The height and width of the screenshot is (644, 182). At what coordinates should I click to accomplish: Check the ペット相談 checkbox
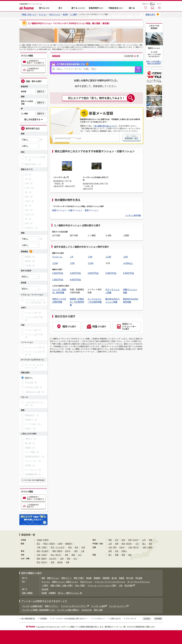coord(23,452)
